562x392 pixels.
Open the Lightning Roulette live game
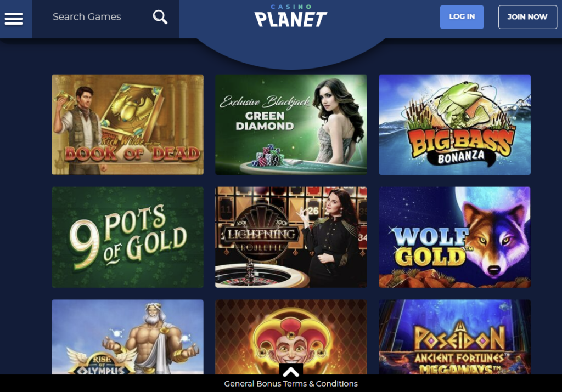click(x=291, y=237)
